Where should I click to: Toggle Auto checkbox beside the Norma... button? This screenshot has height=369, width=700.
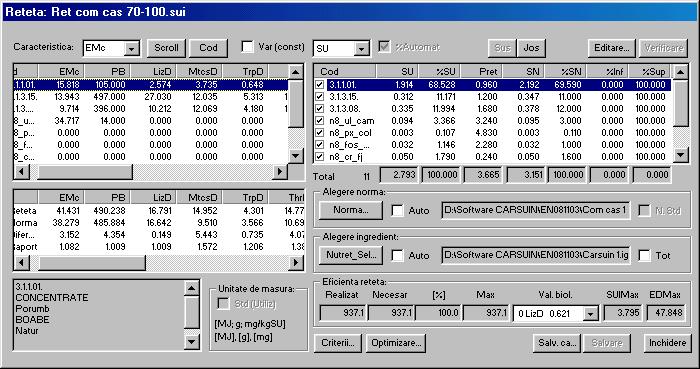[x=397, y=211]
